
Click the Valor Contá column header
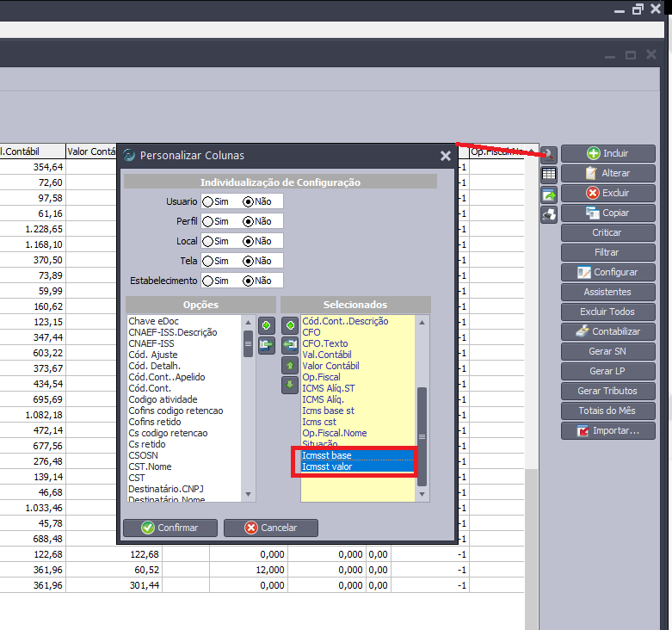91,151
